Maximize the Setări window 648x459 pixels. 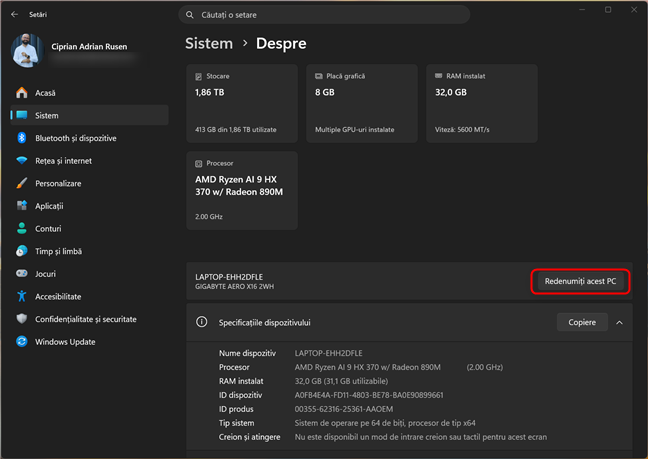click(608, 10)
